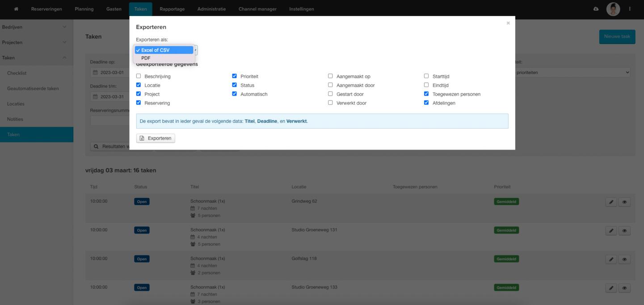The width and height of the screenshot is (644, 305).
Task: Select PDF from the export format dropdown
Action: [x=146, y=58]
